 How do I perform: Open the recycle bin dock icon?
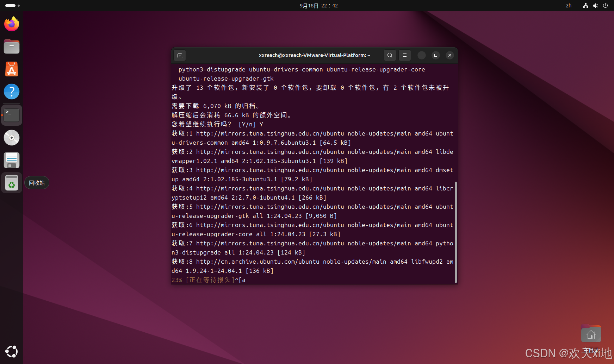12,183
